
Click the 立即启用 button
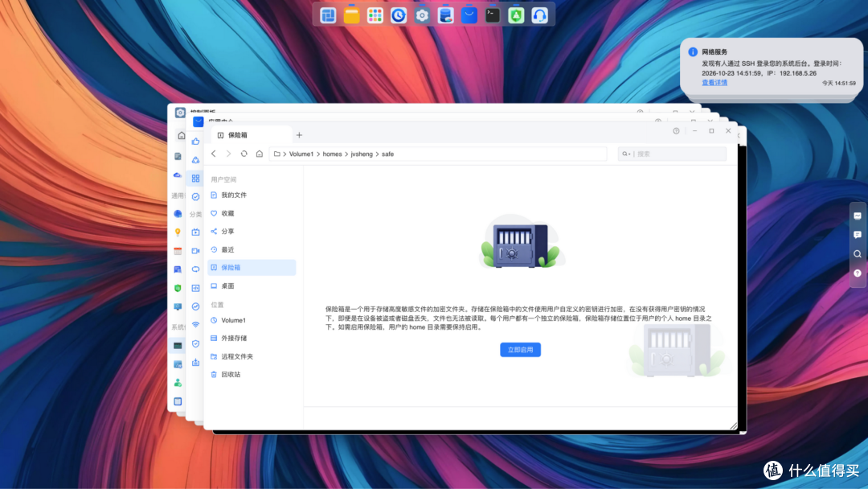point(520,349)
